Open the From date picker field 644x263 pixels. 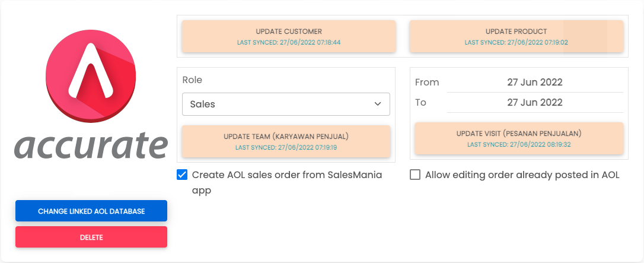coord(534,83)
